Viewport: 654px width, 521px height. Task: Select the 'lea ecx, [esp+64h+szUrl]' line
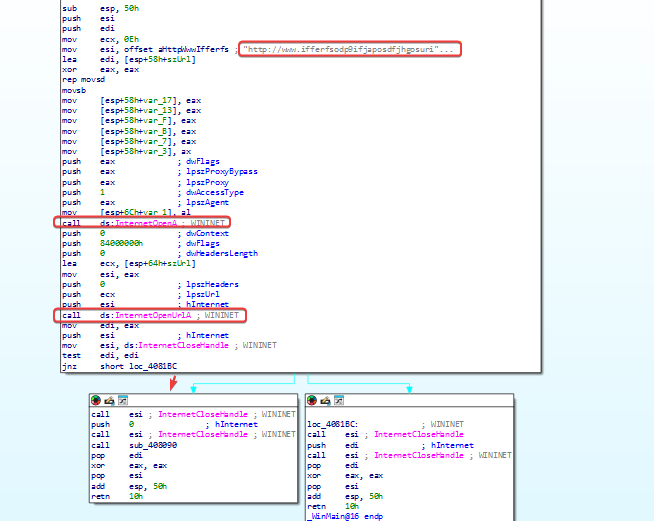[x=129, y=264]
